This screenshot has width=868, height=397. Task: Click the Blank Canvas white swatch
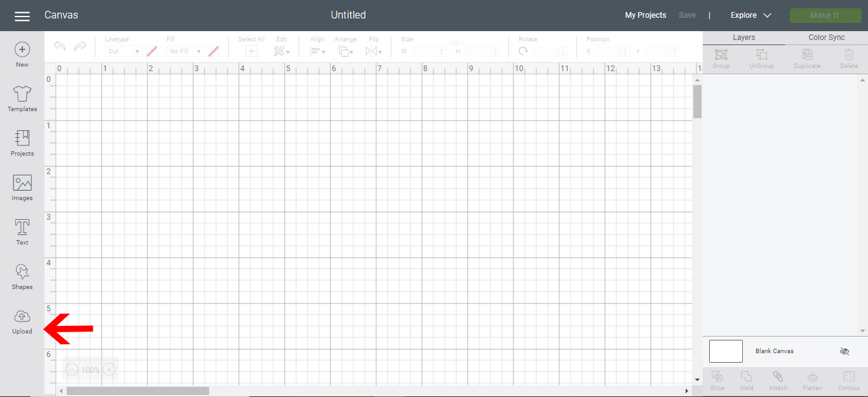726,351
